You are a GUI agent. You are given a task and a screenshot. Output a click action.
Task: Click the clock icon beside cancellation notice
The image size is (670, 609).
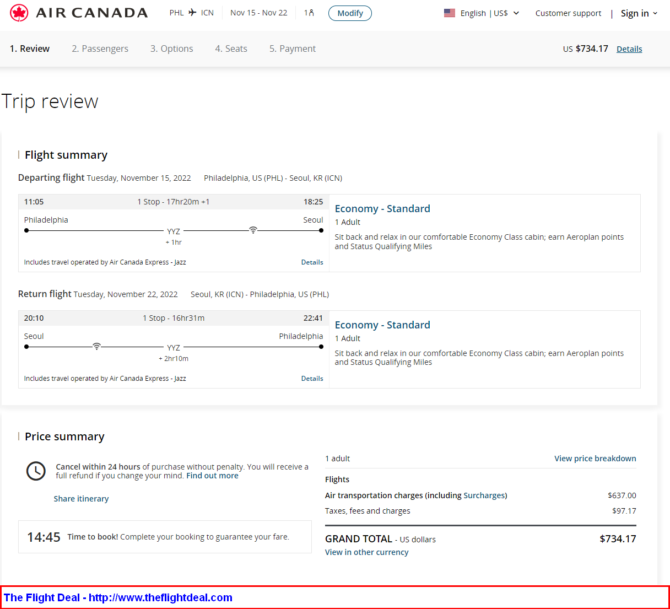[36, 471]
